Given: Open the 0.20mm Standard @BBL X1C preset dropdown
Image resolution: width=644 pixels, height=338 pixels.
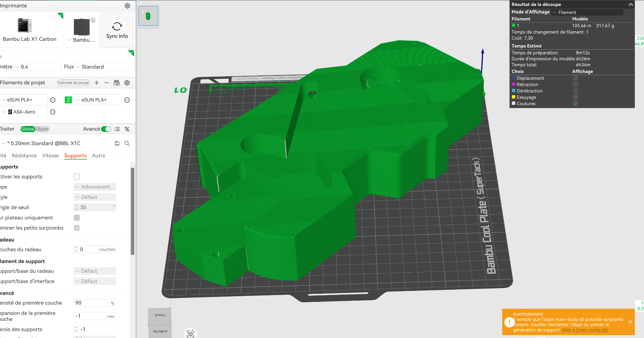Looking at the screenshot, I should click(x=55, y=143).
